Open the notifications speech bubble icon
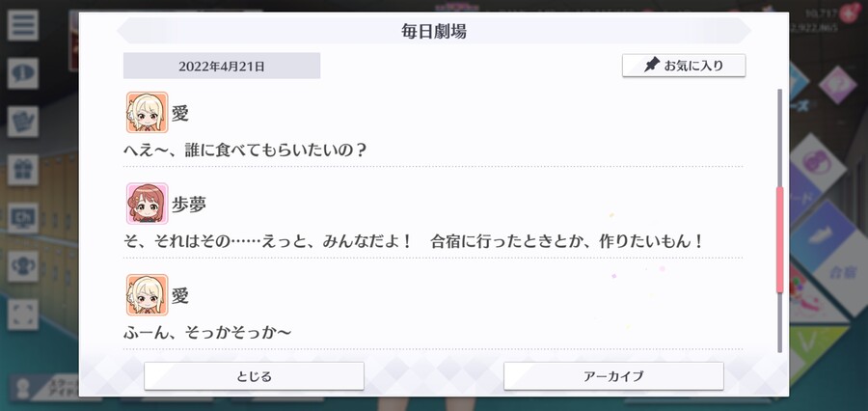The width and height of the screenshot is (868, 411). point(23,73)
